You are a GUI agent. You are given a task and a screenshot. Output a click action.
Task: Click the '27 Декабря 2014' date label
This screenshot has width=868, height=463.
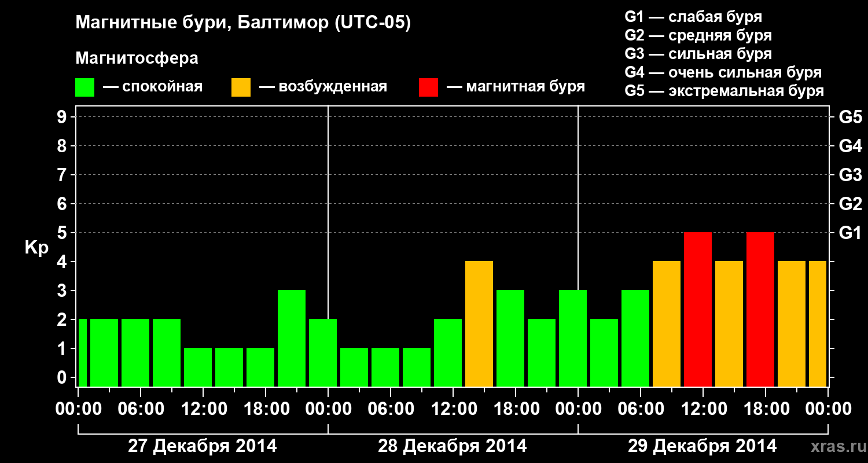203,446
